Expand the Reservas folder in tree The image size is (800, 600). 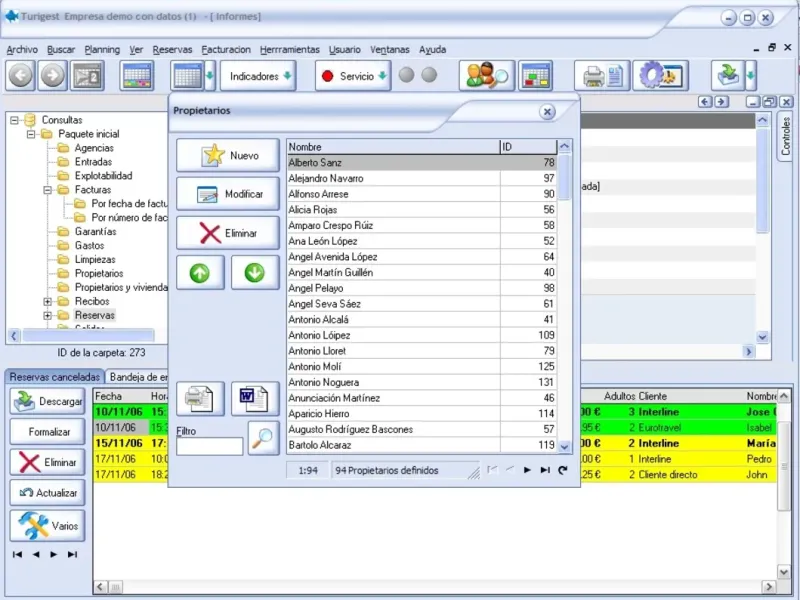47,315
